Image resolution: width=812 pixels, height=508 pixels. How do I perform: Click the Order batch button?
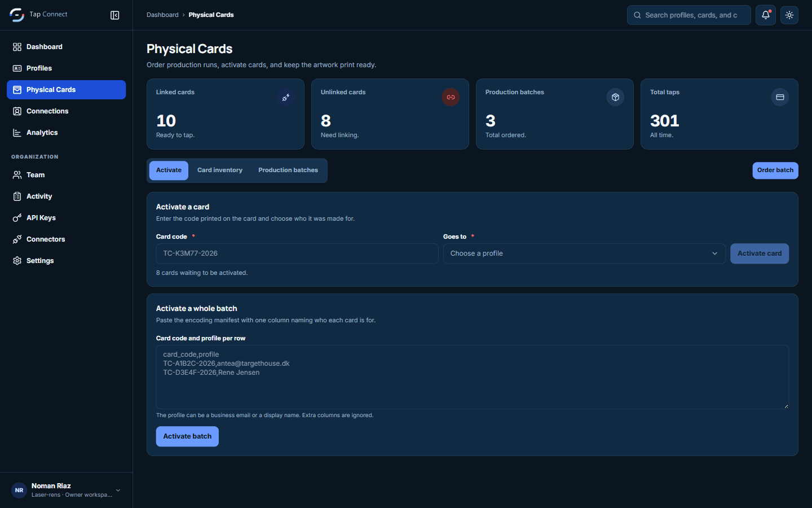pyautogui.click(x=775, y=170)
